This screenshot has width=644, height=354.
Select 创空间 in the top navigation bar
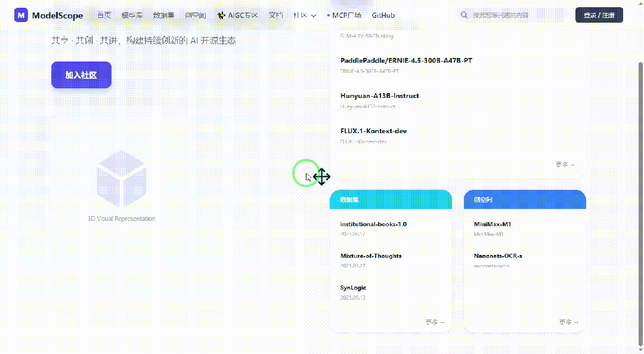pyautogui.click(x=196, y=15)
